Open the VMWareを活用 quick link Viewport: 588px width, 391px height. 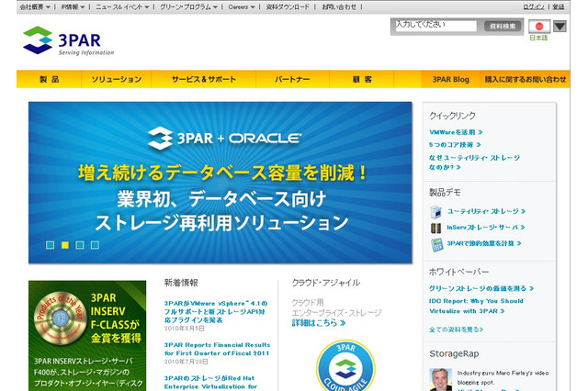click(456, 132)
